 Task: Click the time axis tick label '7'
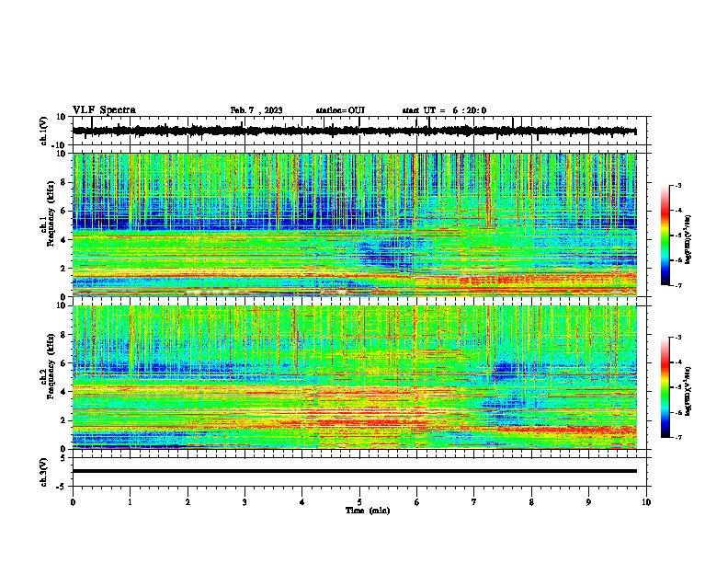point(474,502)
